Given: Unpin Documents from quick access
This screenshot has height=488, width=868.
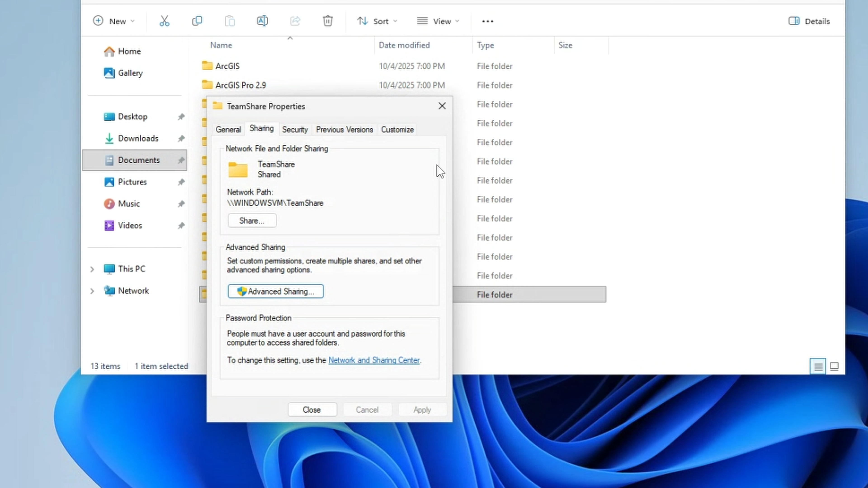Looking at the screenshot, I should point(181,160).
